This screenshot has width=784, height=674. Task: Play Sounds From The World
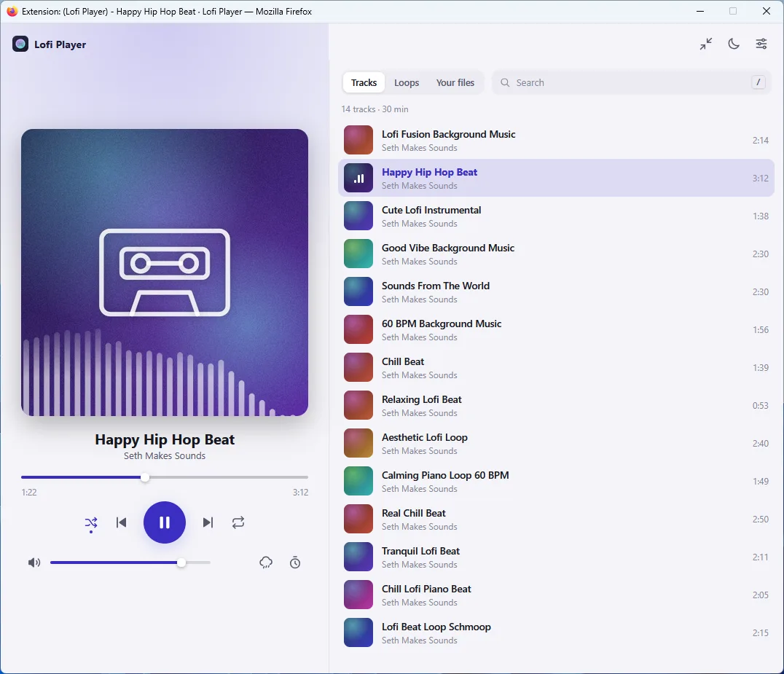pyautogui.click(x=556, y=292)
